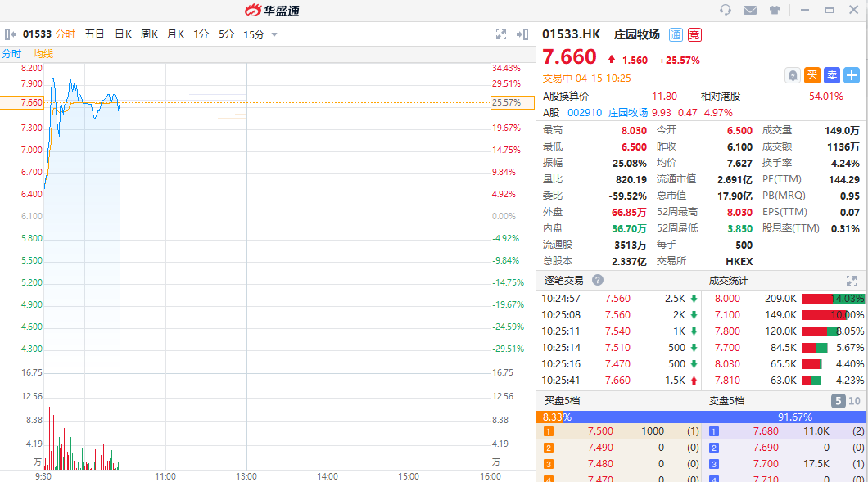The width and height of the screenshot is (868, 482).
Task: Open the skin theme shirt icon
Action: (x=775, y=10)
